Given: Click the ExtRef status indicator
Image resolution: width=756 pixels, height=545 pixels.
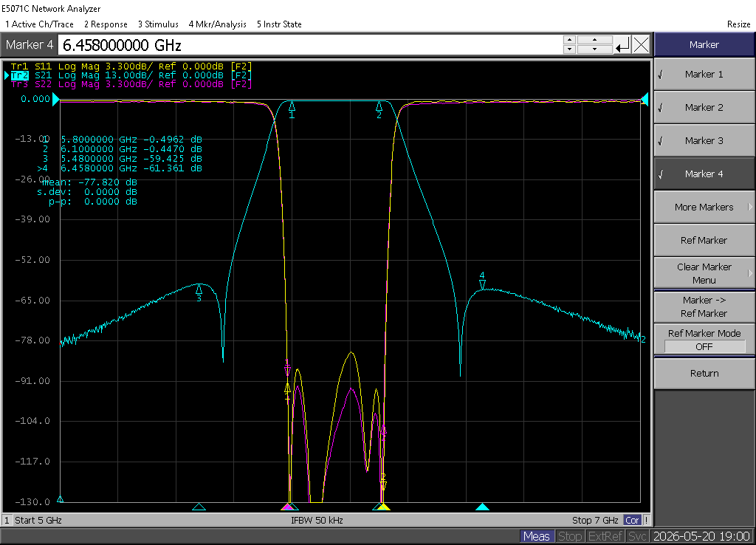Looking at the screenshot, I should (x=605, y=536).
